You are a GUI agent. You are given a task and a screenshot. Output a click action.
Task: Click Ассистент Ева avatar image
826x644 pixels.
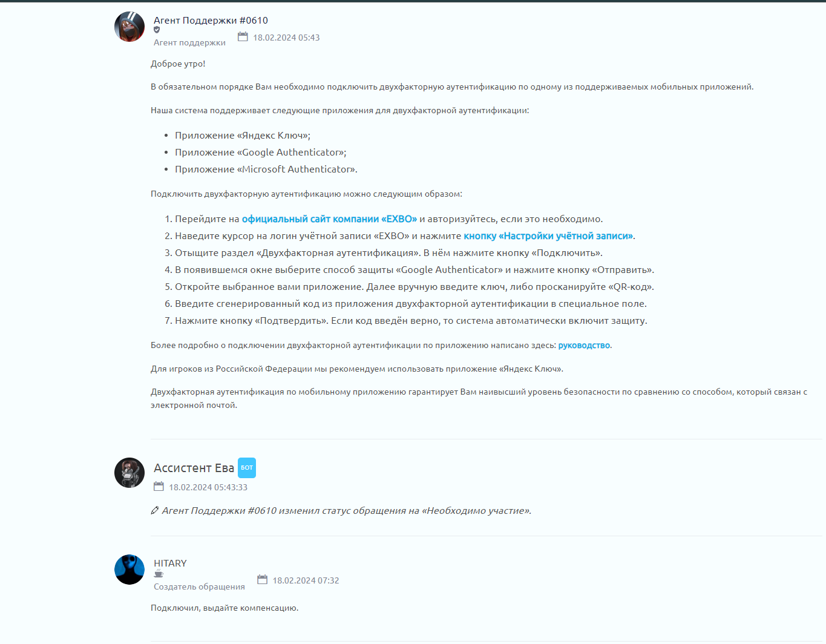(129, 473)
